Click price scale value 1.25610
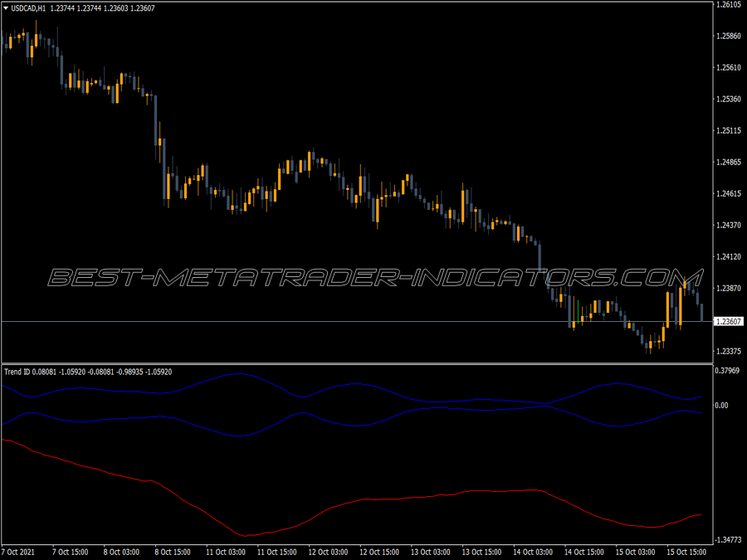Image resolution: width=747 pixels, height=560 pixels. 729,67
